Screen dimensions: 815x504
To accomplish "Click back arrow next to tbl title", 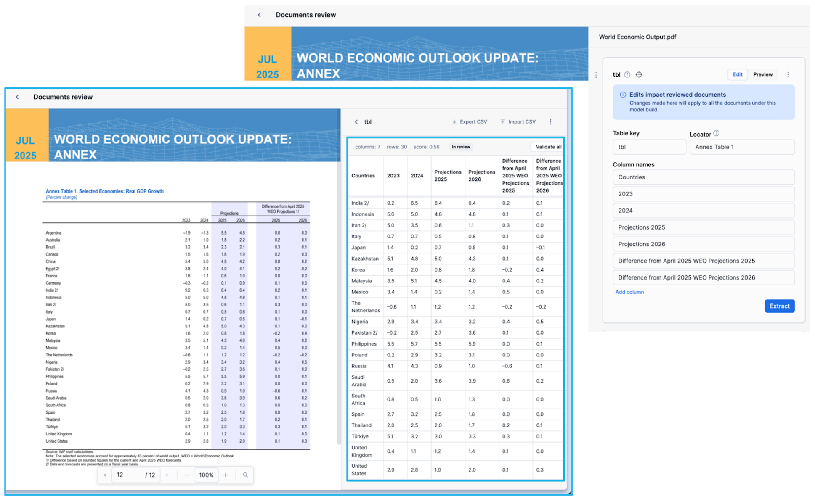I will (356, 122).
